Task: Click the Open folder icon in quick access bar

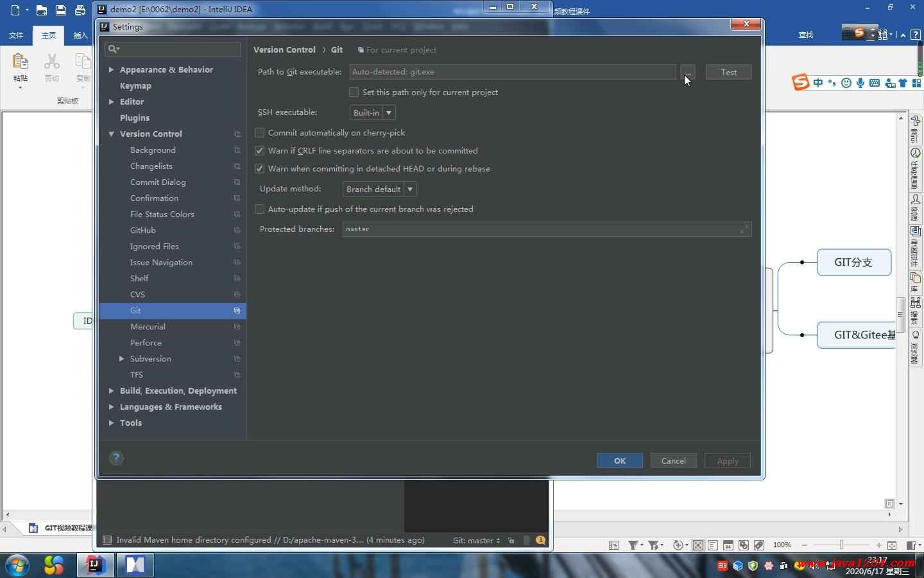Action: tap(41, 10)
